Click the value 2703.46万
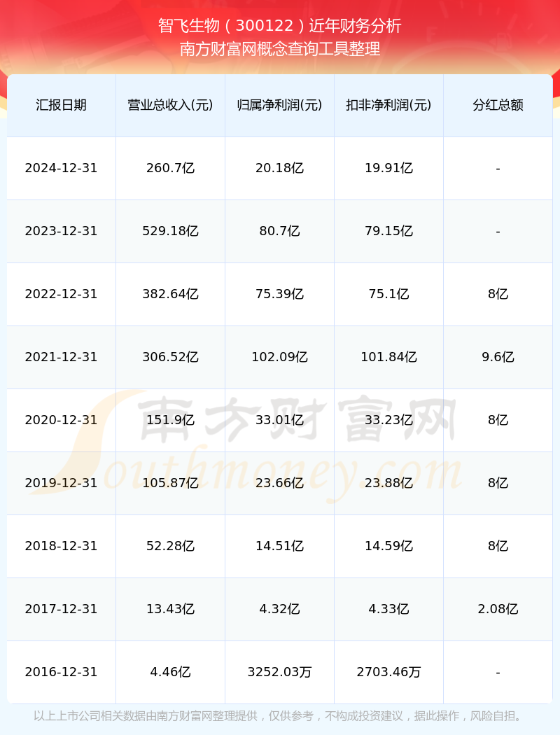The height and width of the screenshot is (735, 560). (x=389, y=672)
